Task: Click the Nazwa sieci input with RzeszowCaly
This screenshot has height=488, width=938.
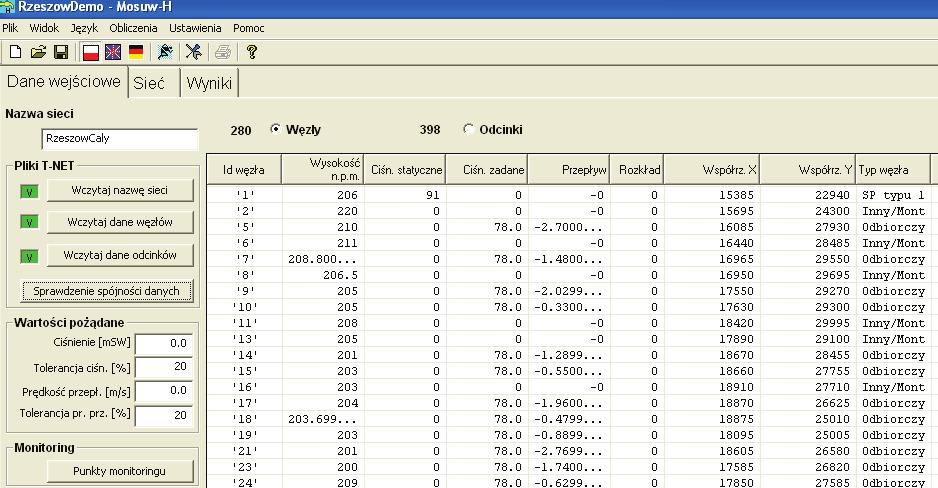Action: click(x=120, y=139)
